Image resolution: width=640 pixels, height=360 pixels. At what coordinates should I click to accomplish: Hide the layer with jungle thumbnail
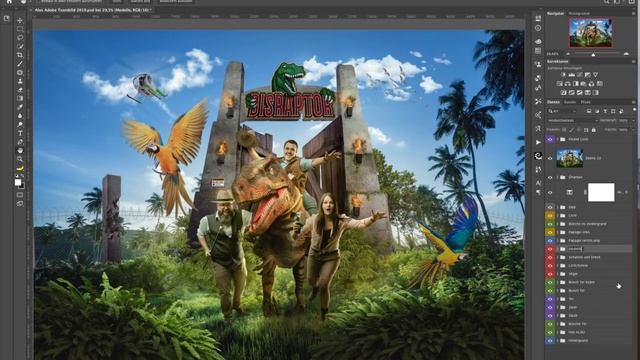(x=550, y=158)
